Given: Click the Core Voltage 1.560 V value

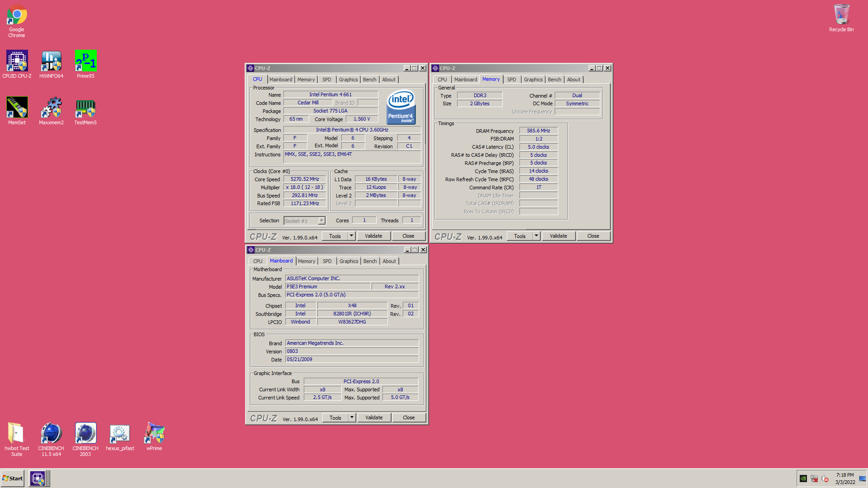Looking at the screenshot, I should click(362, 119).
